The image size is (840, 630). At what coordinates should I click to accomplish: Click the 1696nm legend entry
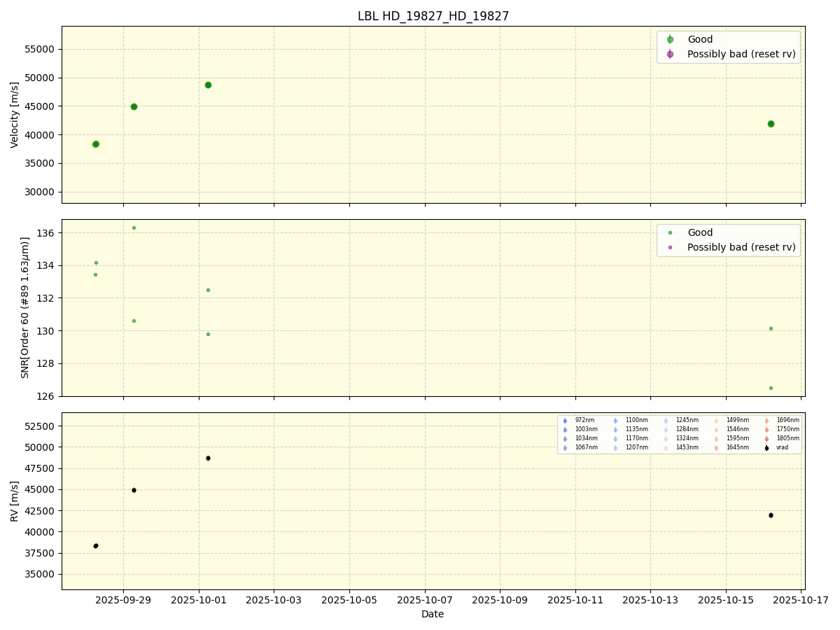[x=782, y=421]
